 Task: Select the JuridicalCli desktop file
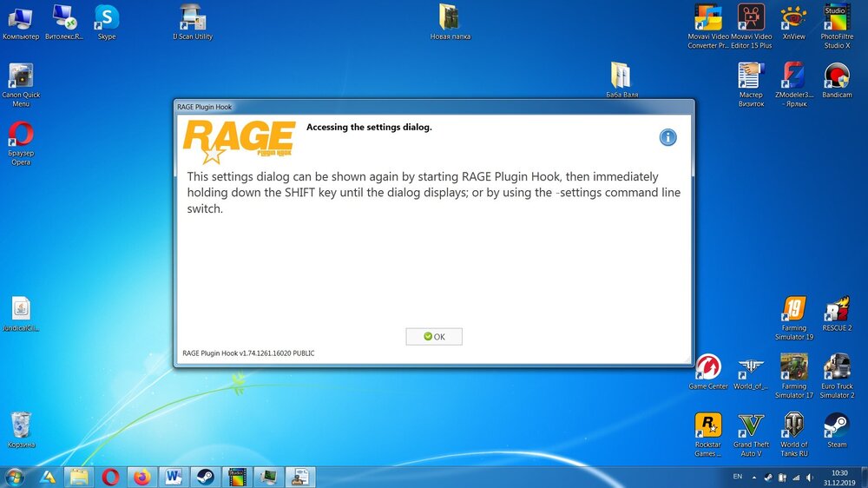(x=21, y=314)
